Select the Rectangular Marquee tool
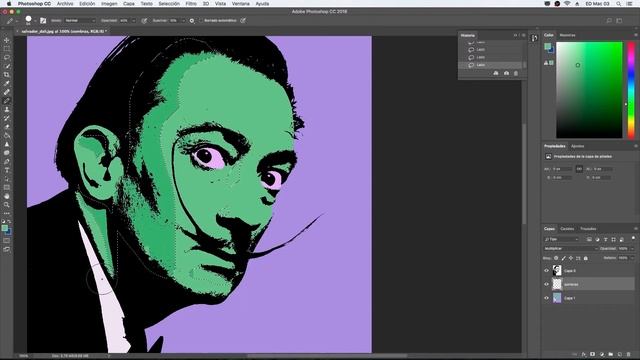 pos(7,49)
